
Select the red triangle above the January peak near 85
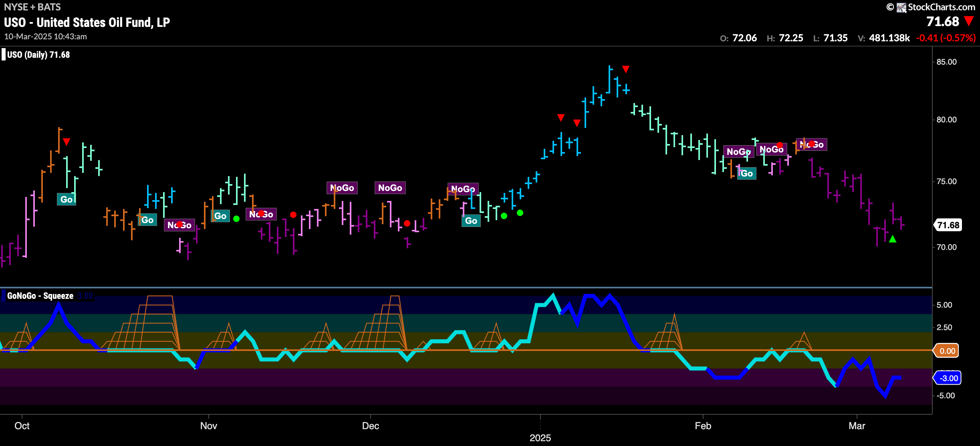click(x=626, y=69)
